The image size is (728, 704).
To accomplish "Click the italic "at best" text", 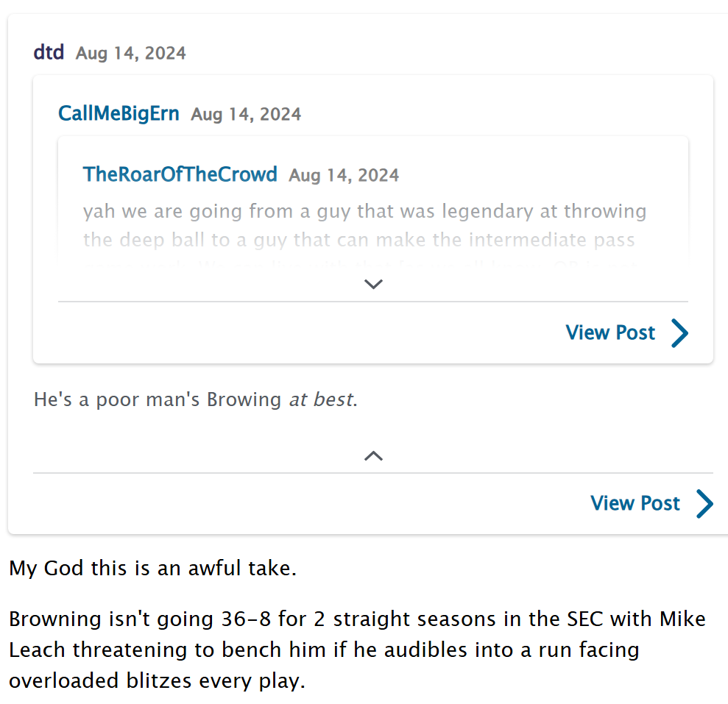I will tap(321, 400).
